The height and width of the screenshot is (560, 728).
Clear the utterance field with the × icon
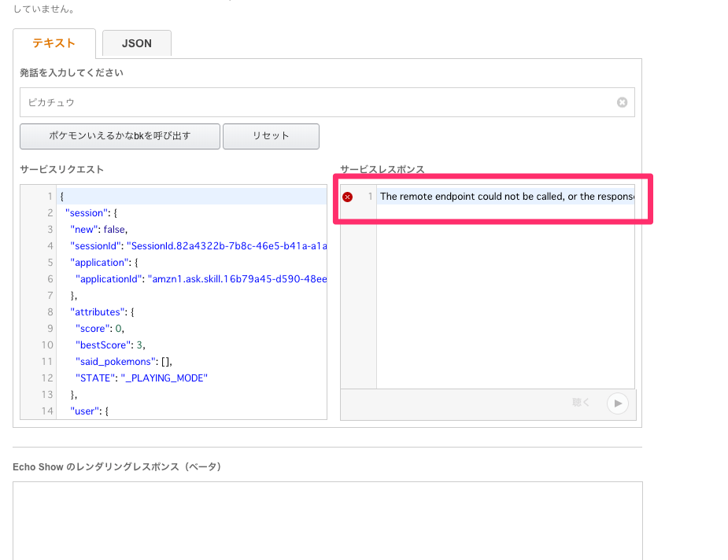coord(622,102)
